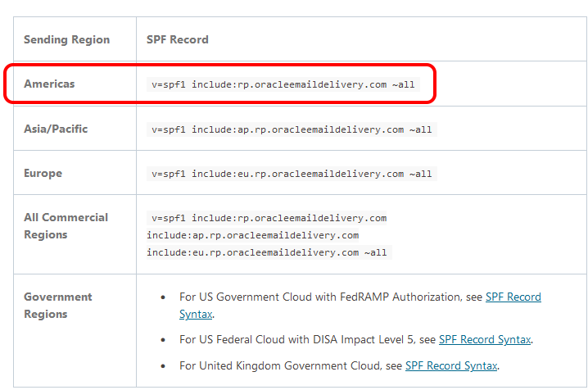Click "~all" at end of Europe SPF record
The width and height of the screenshot is (588, 390).
(420, 174)
